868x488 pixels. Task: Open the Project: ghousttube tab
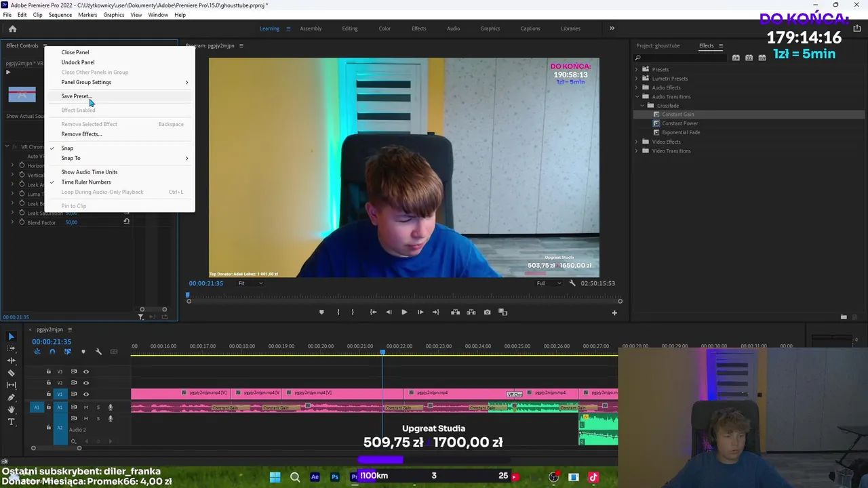pyautogui.click(x=658, y=45)
